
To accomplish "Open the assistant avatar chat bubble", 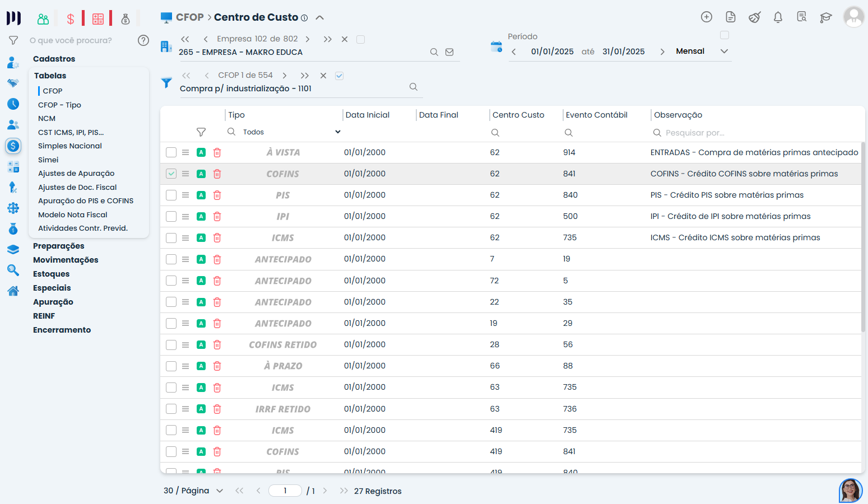I will 850,491.
